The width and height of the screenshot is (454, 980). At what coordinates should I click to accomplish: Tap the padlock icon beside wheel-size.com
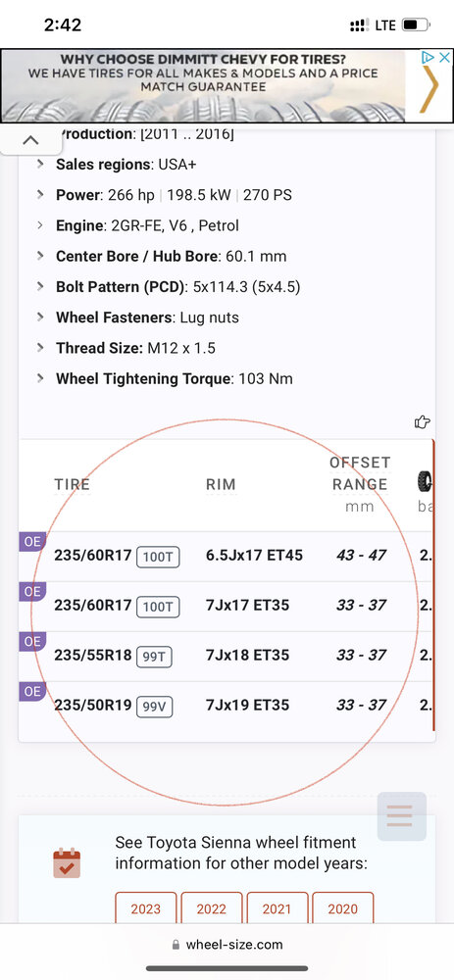[176, 945]
